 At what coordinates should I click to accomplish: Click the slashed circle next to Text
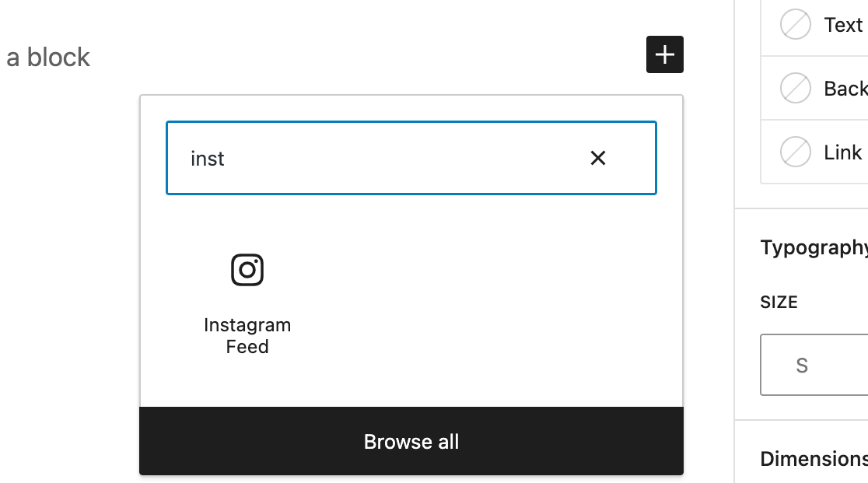795,24
